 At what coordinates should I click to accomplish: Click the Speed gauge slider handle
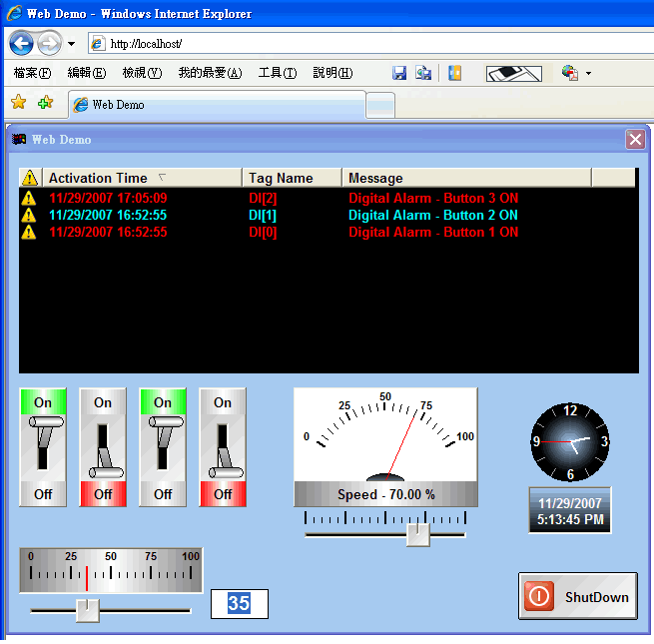pos(418,534)
